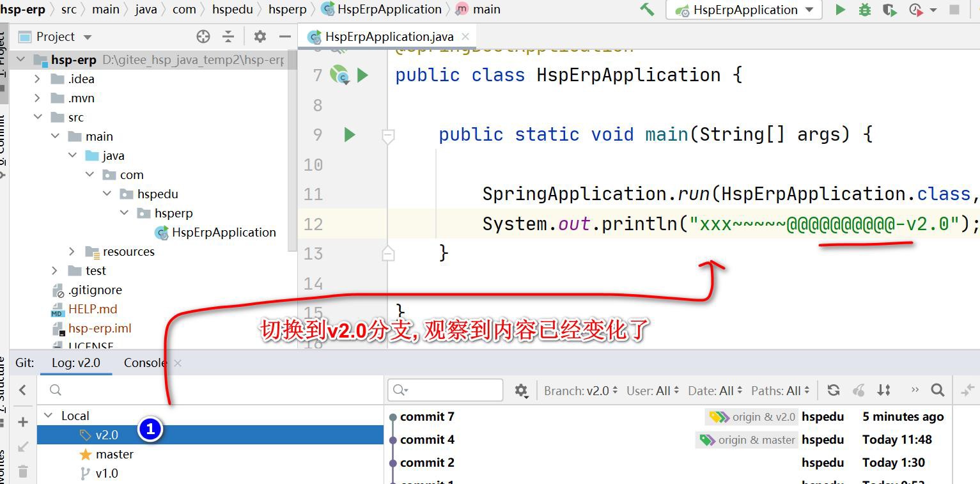Click the Build Project hammer icon
Viewport: 980px width, 484px height.
pyautogui.click(x=647, y=10)
